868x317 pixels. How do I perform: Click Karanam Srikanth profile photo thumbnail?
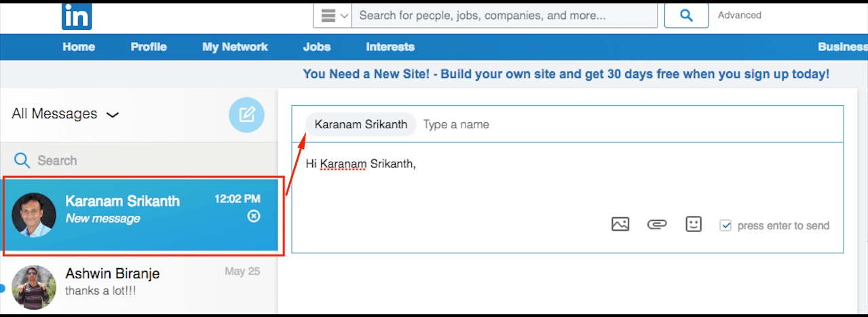point(34,215)
